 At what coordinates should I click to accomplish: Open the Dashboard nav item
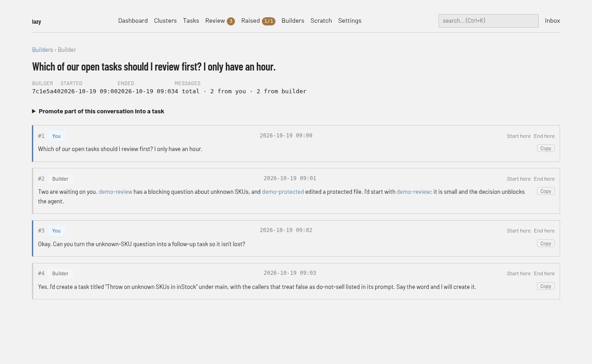pos(133,20)
